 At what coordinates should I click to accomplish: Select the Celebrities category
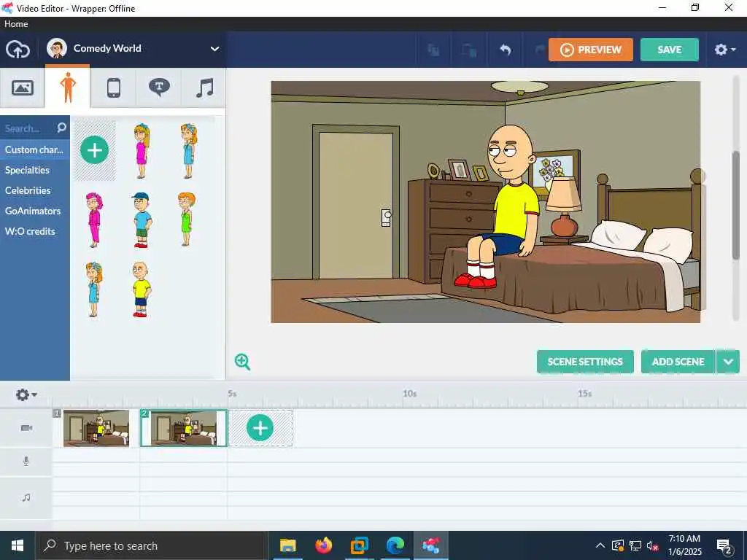click(28, 190)
